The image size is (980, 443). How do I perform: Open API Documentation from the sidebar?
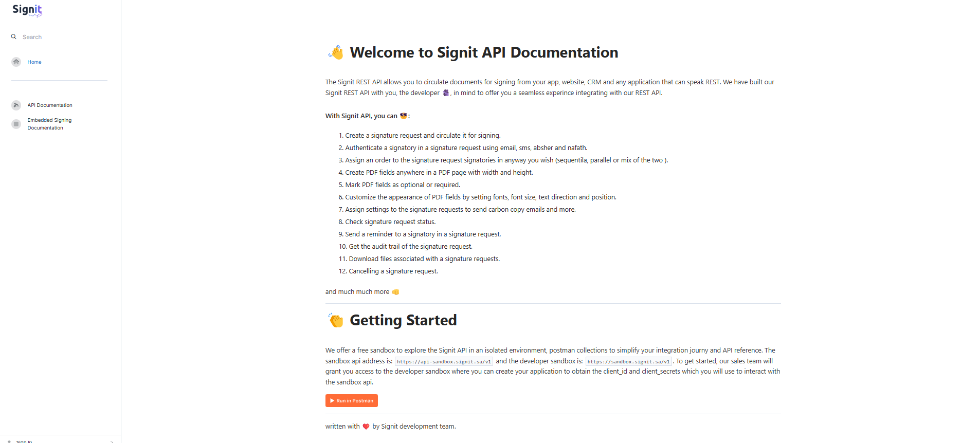point(50,105)
